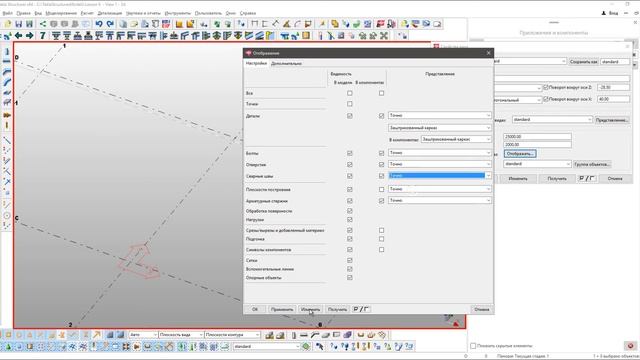Click the user login icon next to Вход
The image size is (640, 360).
pos(604,13)
